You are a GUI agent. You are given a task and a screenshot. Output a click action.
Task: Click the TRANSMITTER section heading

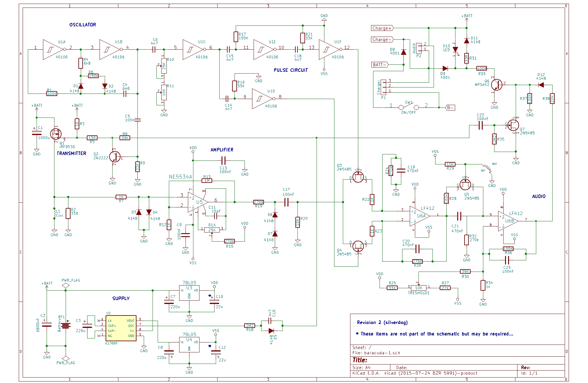(x=72, y=154)
